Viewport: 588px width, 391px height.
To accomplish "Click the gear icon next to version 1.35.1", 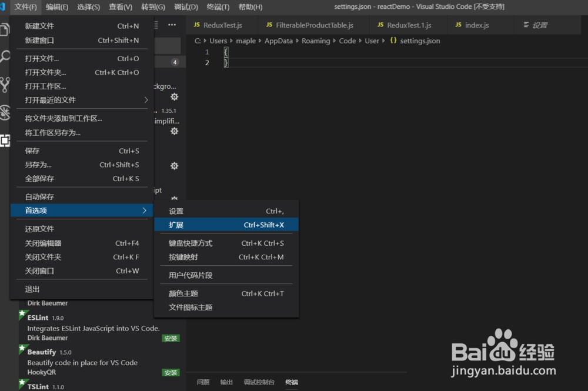I will [175, 96].
